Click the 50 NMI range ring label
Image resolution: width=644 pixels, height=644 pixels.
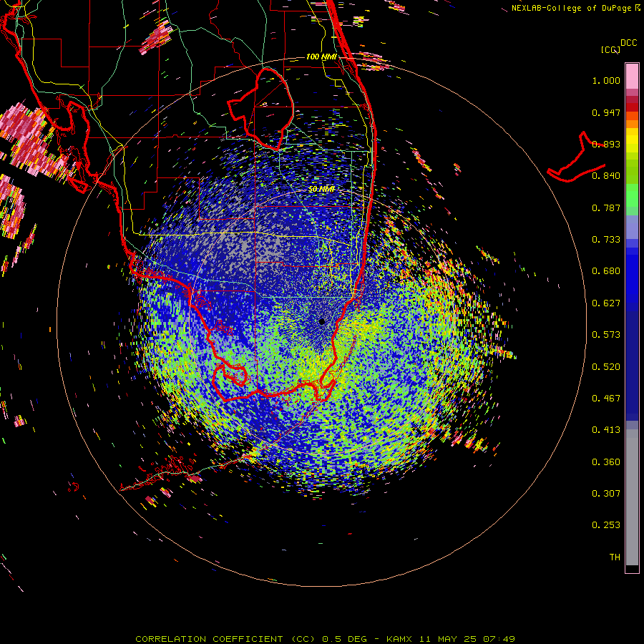click(x=321, y=190)
